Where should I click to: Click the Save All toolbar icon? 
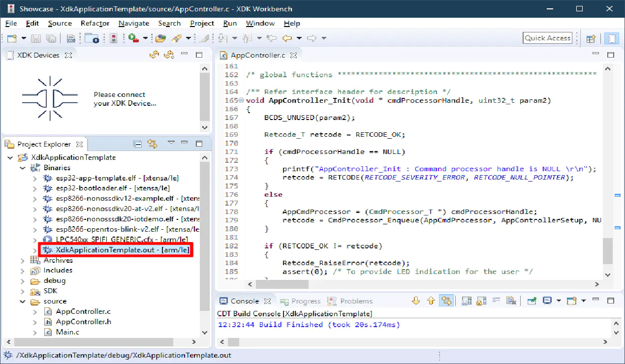click(x=51, y=38)
